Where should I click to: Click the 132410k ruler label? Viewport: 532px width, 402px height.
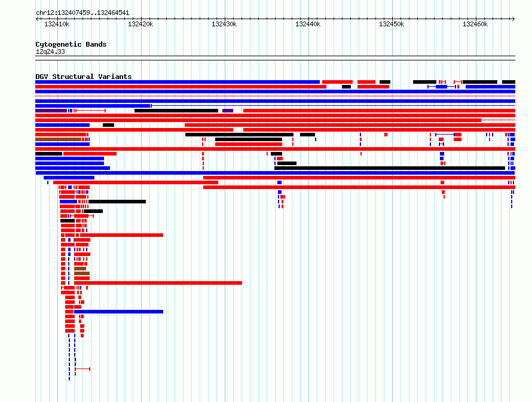[x=57, y=24]
